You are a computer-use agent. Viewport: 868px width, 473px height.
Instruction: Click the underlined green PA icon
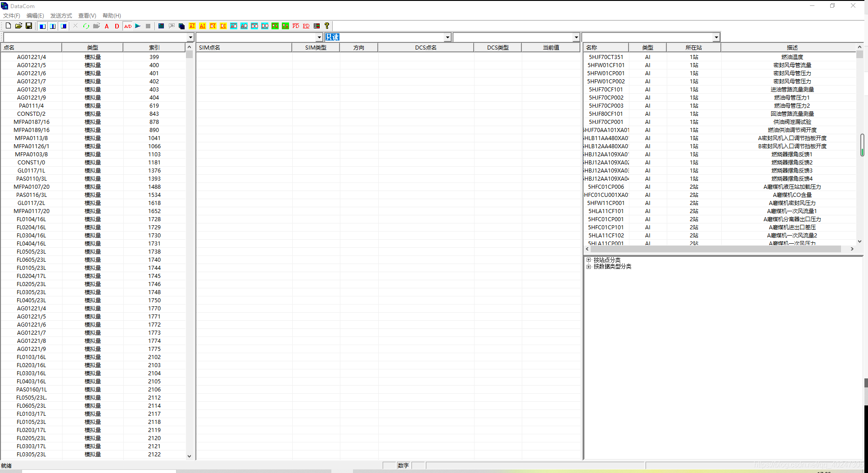point(285,26)
